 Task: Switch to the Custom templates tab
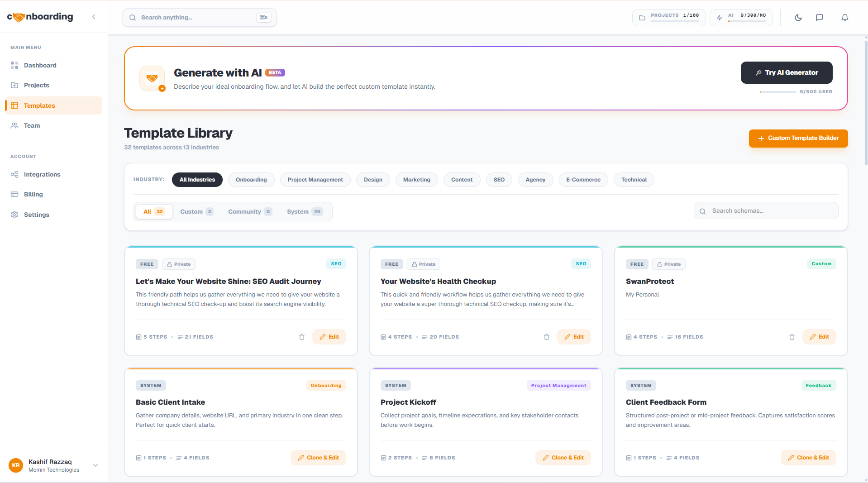(196, 211)
